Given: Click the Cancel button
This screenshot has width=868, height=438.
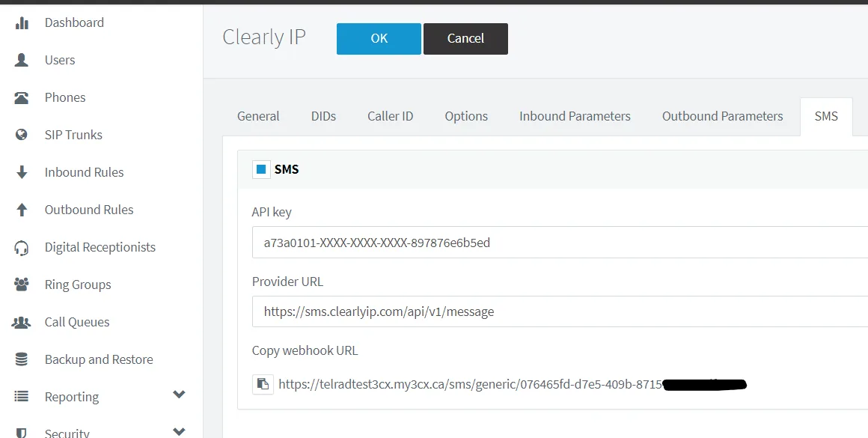Looking at the screenshot, I should [465, 38].
